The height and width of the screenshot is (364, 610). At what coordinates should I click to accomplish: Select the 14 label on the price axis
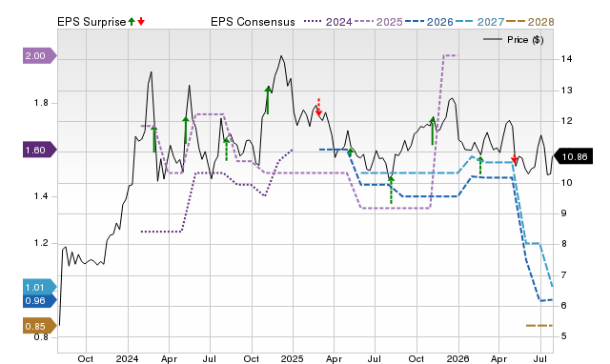click(x=566, y=59)
